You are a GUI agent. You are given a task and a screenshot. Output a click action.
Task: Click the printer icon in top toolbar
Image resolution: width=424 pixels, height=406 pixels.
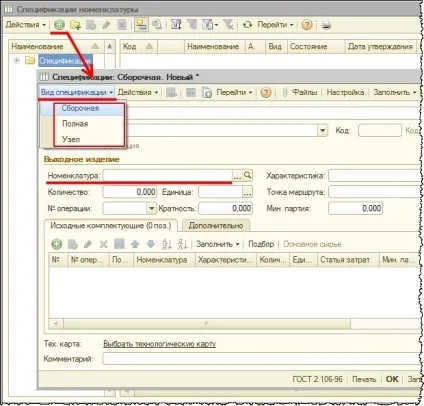(x=326, y=25)
